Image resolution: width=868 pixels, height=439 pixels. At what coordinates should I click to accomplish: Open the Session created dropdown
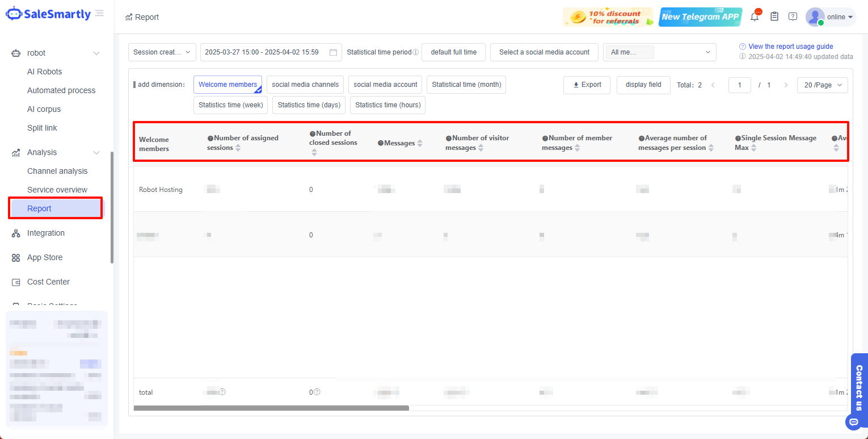162,52
